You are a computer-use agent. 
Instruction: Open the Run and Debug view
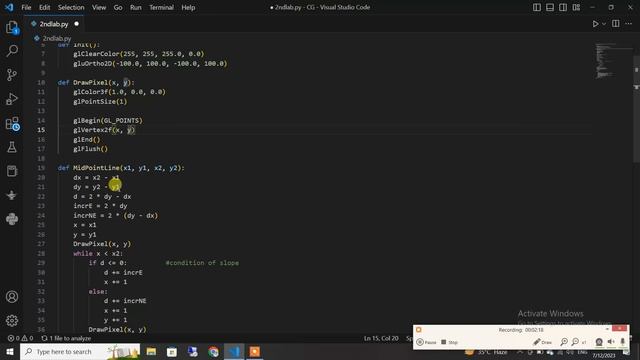tap(12, 99)
